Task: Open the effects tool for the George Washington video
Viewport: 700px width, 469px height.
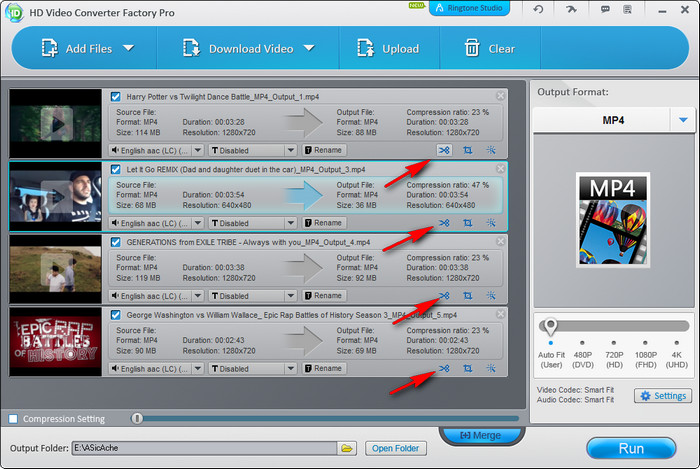Action: click(x=491, y=368)
